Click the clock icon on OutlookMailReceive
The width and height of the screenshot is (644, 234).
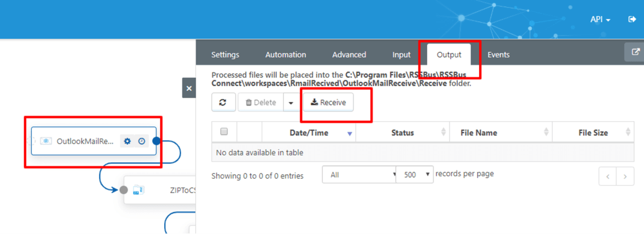click(x=141, y=141)
